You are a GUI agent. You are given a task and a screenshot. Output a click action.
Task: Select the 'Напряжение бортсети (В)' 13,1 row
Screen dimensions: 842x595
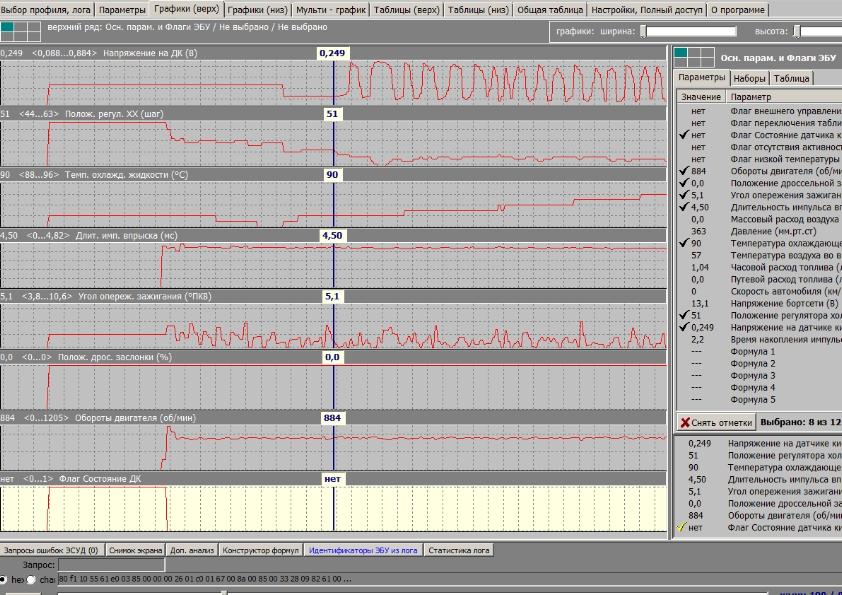(x=759, y=303)
